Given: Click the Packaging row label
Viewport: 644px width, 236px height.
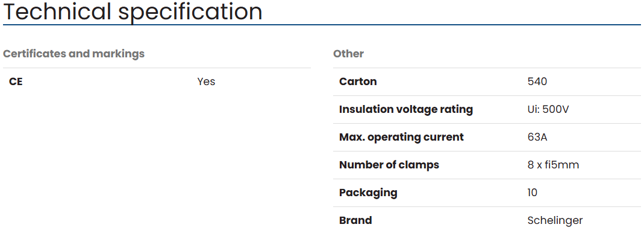Looking at the screenshot, I should [368, 193].
